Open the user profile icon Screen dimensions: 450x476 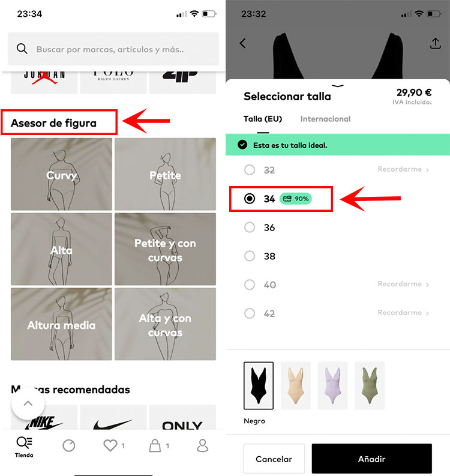click(202, 445)
